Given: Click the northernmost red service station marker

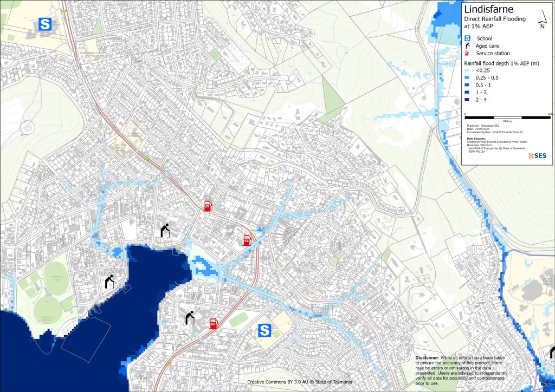Looking at the screenshot, I should pyautogui.click(x=208, y=205).
